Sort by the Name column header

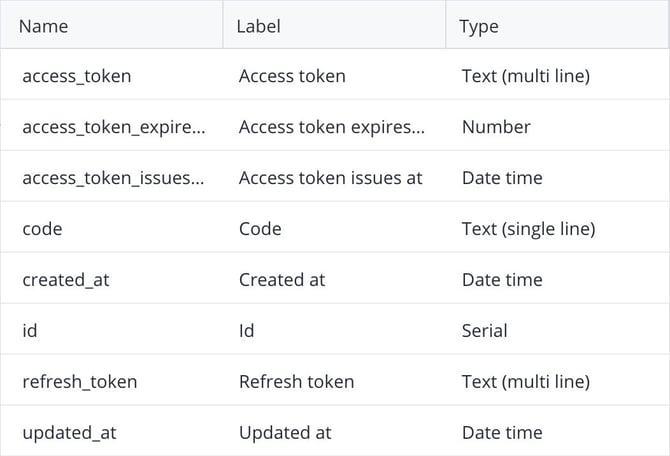44,26
